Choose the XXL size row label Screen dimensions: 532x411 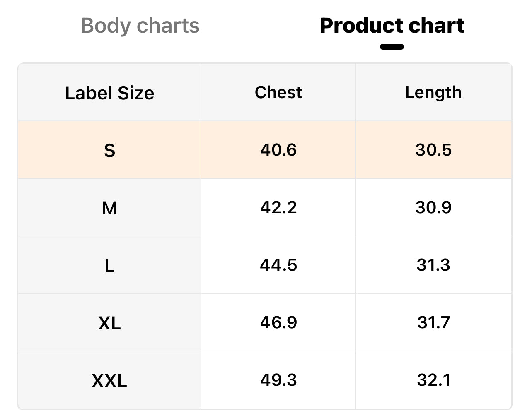pos(109,380)
